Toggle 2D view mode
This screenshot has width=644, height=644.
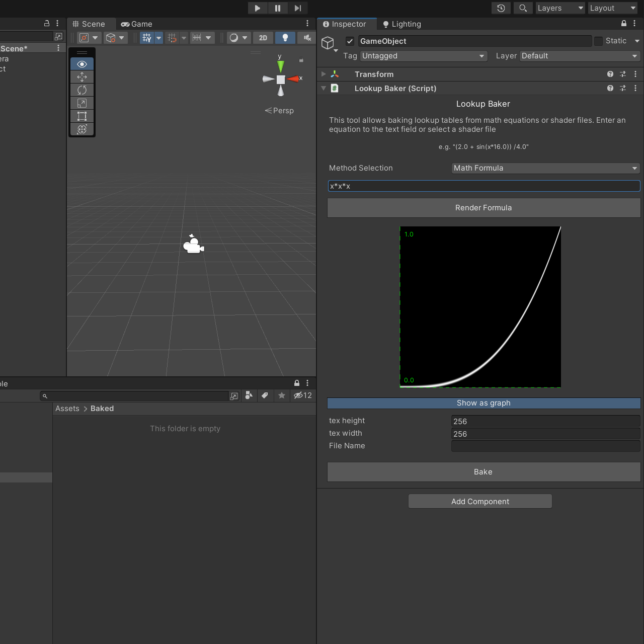(x=263, y=38)
